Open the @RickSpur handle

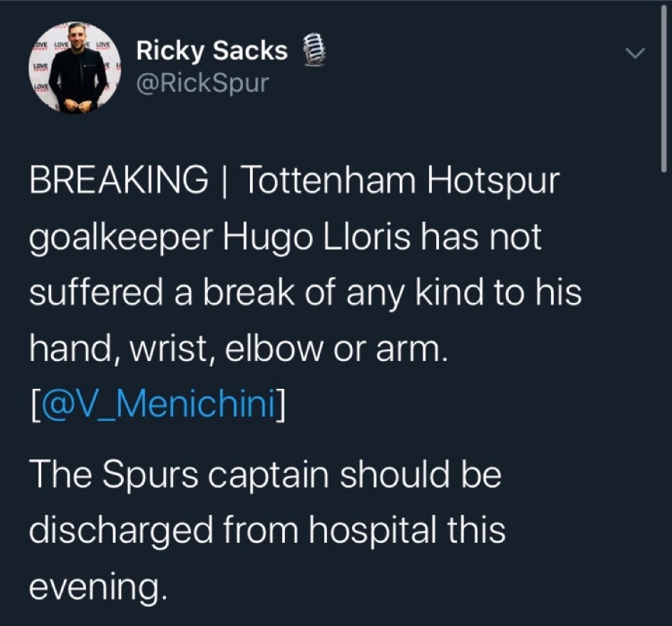coord(202,83)
